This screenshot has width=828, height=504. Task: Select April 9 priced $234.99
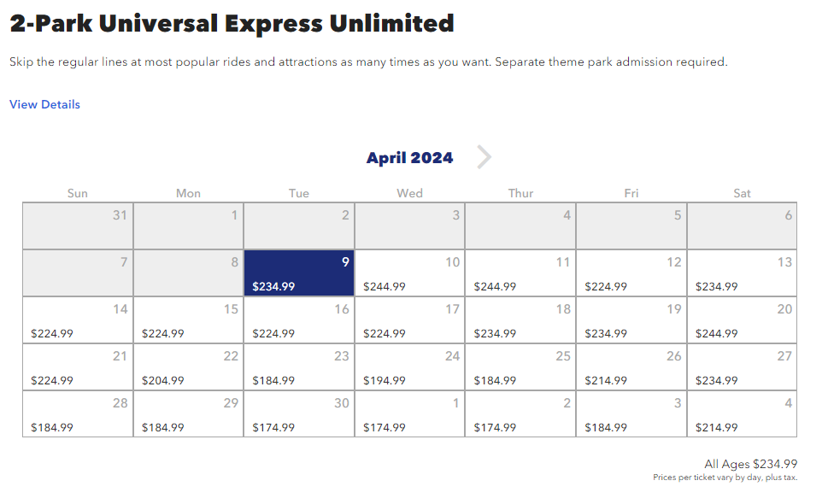pos(299,273)
